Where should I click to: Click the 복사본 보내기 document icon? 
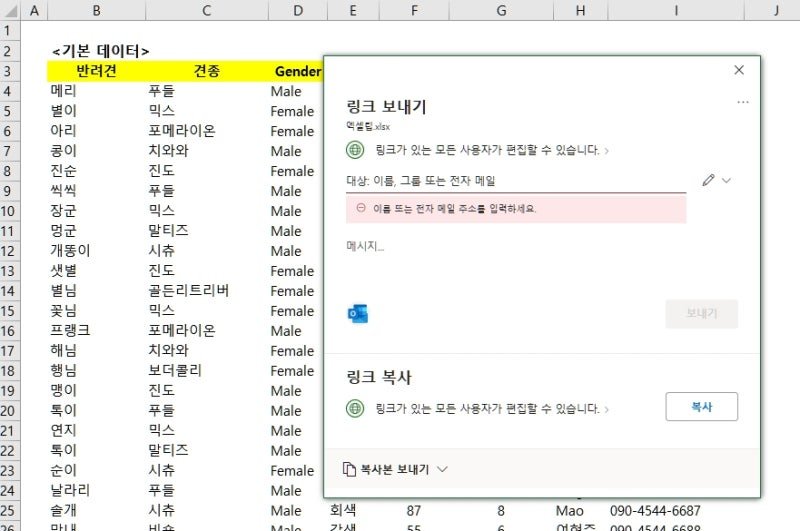(x=349, y=469)
